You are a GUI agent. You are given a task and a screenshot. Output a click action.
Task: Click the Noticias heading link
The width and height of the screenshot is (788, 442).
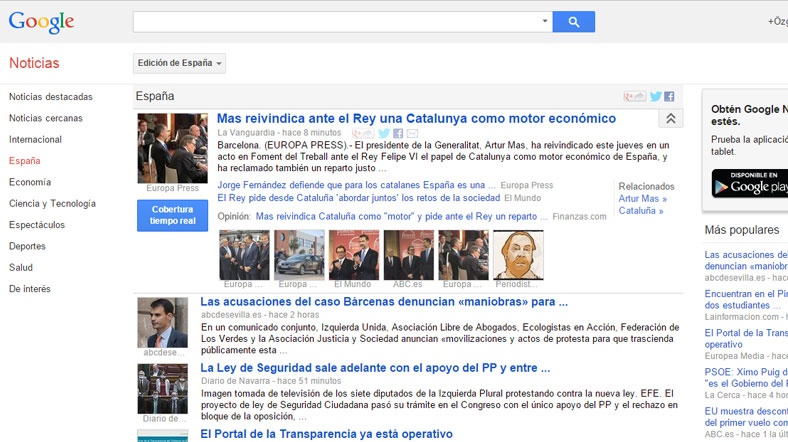34,63
